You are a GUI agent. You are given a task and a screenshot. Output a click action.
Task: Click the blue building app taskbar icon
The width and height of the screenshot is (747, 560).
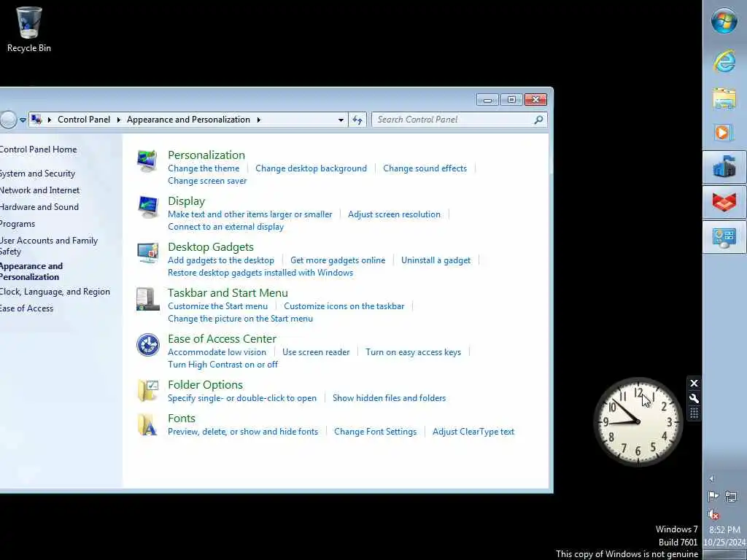(724, 167)
